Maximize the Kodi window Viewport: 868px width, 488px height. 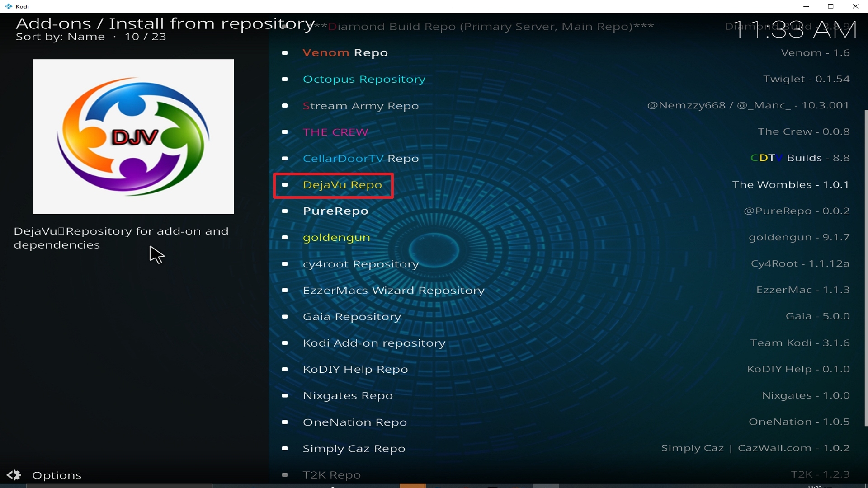pyautogui.click(x=830, y=6)
